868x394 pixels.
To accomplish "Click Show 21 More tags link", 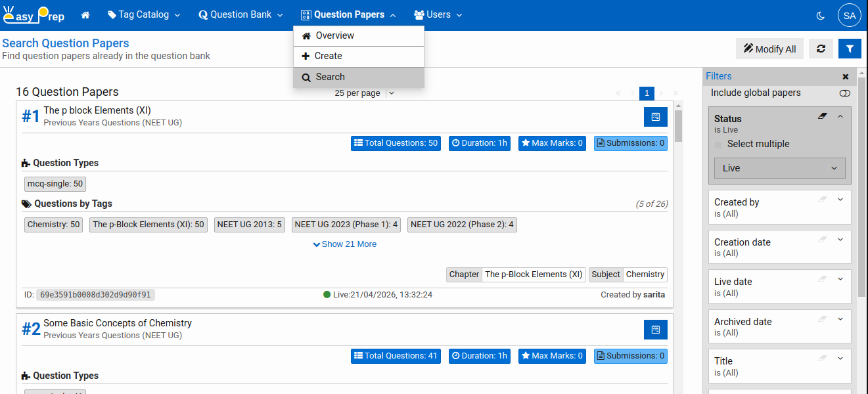I will coord(345,244).
